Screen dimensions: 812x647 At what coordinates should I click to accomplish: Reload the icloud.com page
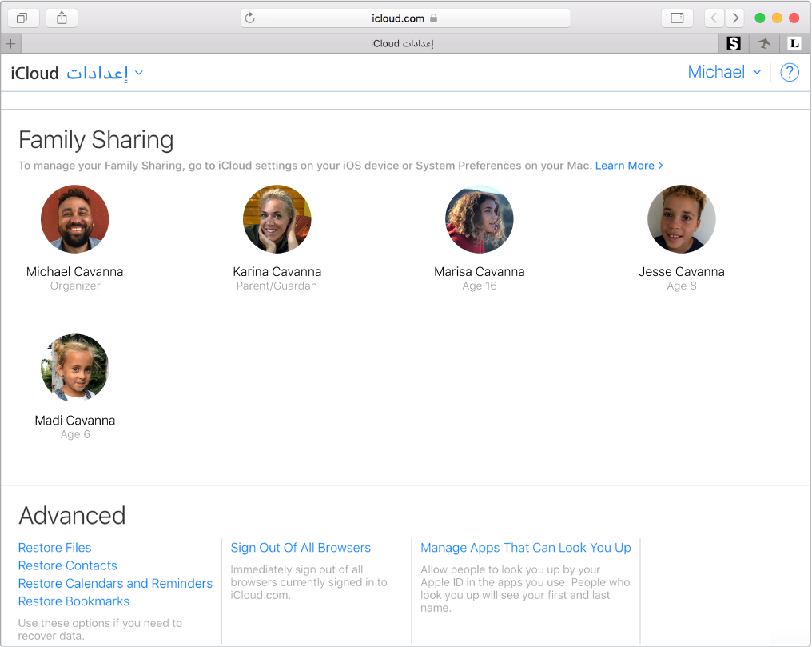pyautogui.click(x=251, y=17)
